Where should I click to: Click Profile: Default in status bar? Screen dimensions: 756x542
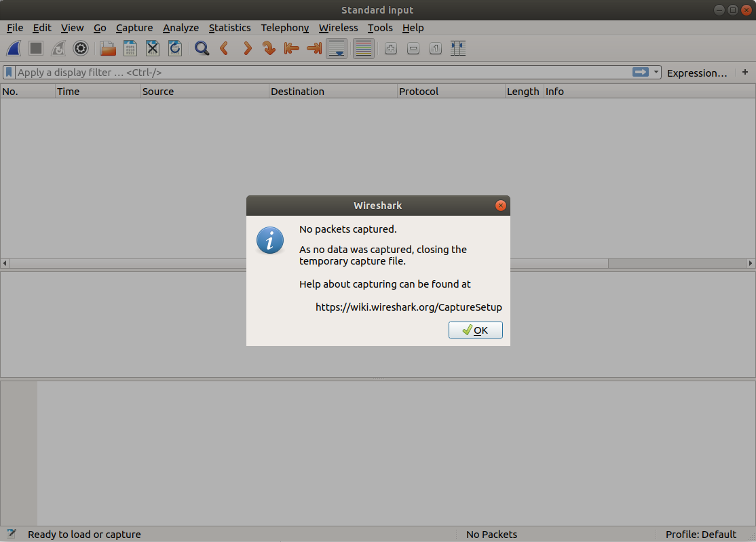700,535
